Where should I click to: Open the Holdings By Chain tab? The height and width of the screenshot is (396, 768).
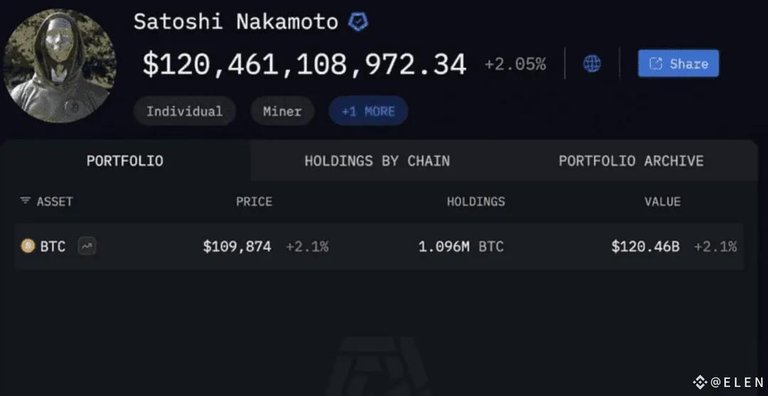[377, 161]
